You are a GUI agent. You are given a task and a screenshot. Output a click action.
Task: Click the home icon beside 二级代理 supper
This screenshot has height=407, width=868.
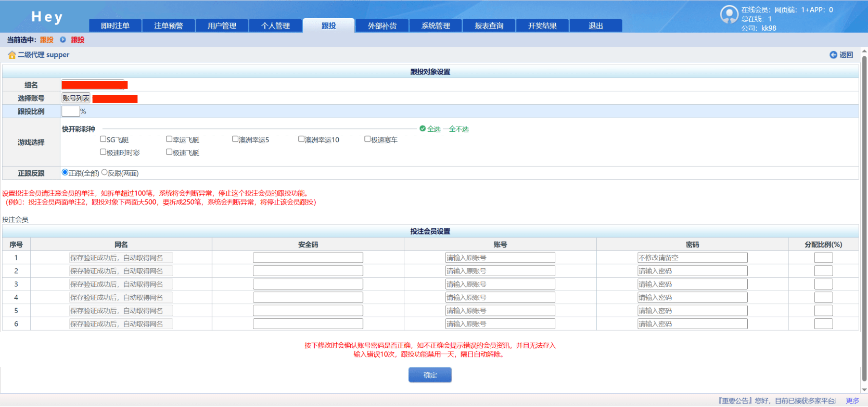(x=12, y=55)
